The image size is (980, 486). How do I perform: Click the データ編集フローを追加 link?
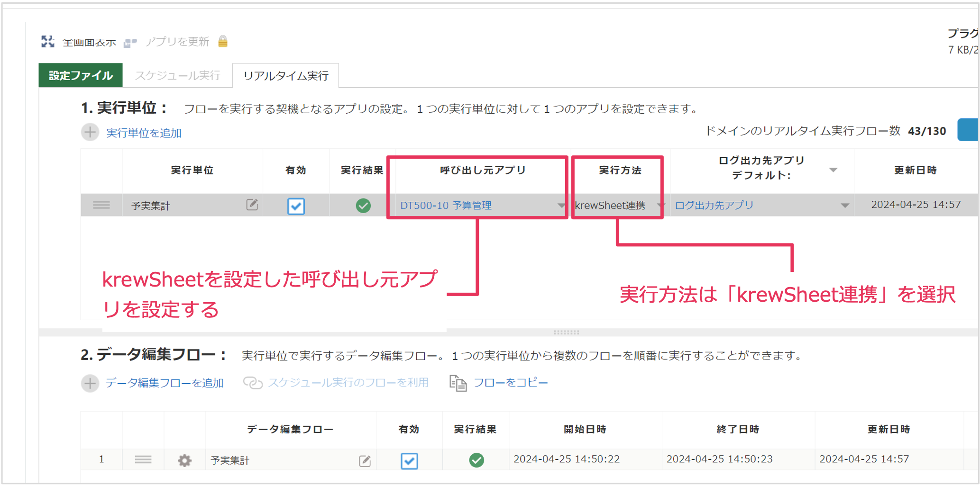coord(164,383)
